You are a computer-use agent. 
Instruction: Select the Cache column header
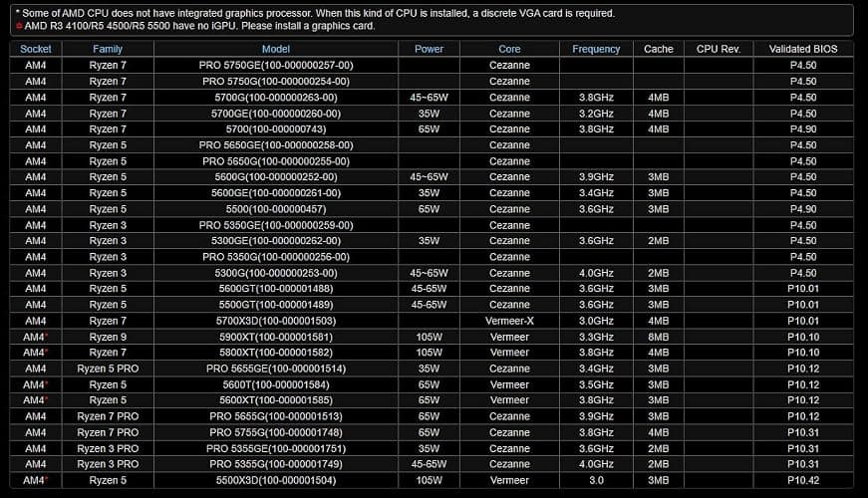(658, 49)
